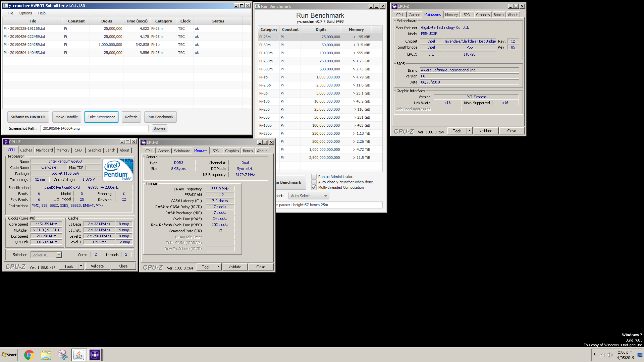Open Graphics tab in CPU-Z Mainboard window

point(483,15)
